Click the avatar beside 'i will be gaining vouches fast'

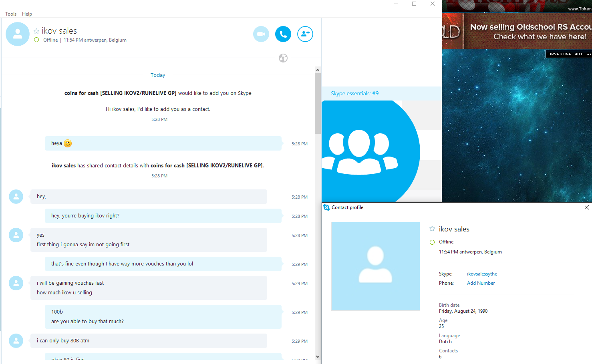16,283
